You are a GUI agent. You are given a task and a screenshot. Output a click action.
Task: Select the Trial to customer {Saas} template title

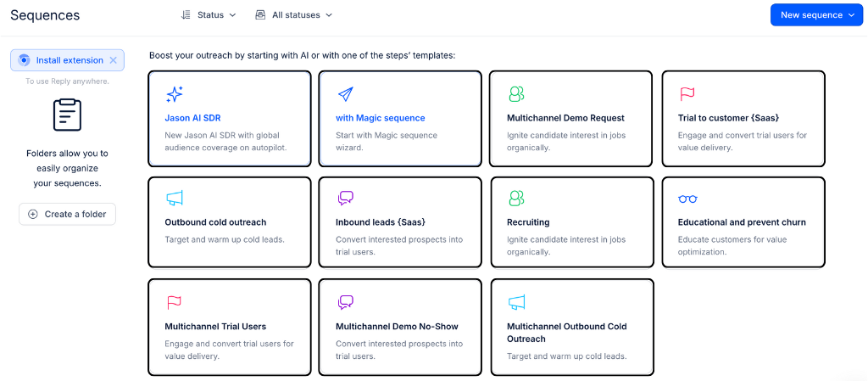point(728,118)
